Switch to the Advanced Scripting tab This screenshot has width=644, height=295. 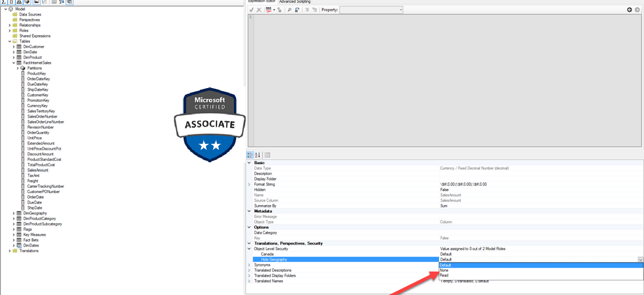(x=295, y=2)
